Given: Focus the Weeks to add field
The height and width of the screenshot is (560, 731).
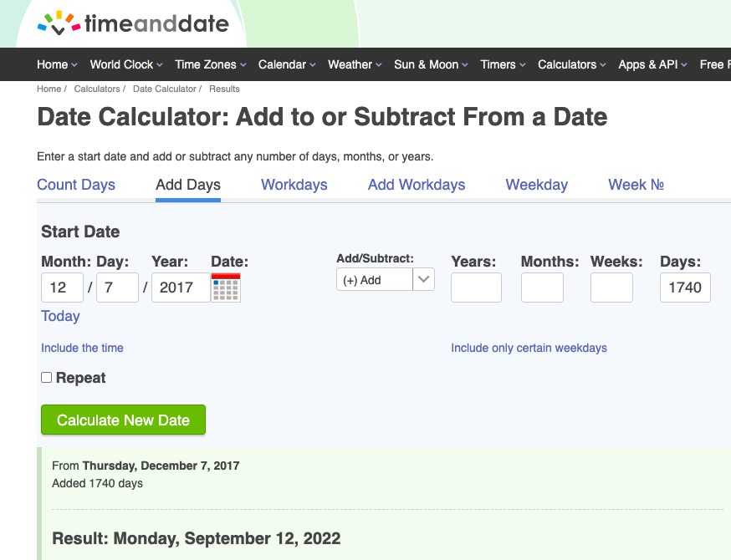Looking at the screenshot, I should pyautogui.click(x=611, y=288).
